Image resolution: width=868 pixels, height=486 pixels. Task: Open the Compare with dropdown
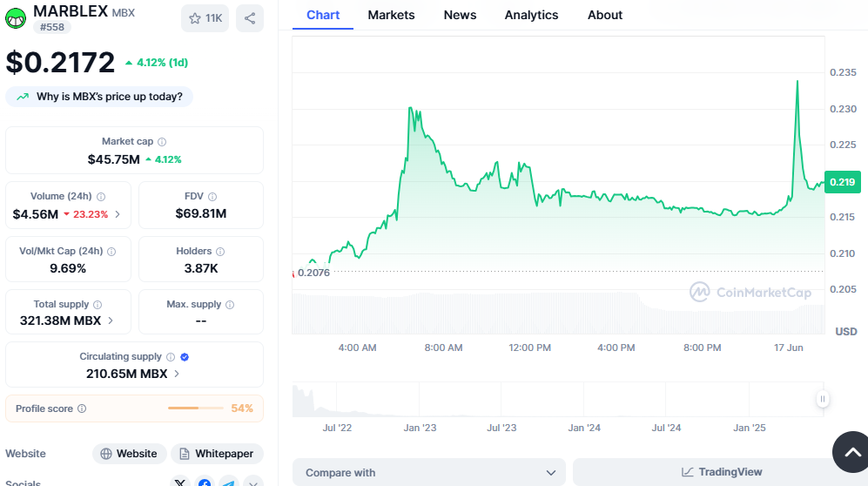pyautogui.click(x=429, y=473)
